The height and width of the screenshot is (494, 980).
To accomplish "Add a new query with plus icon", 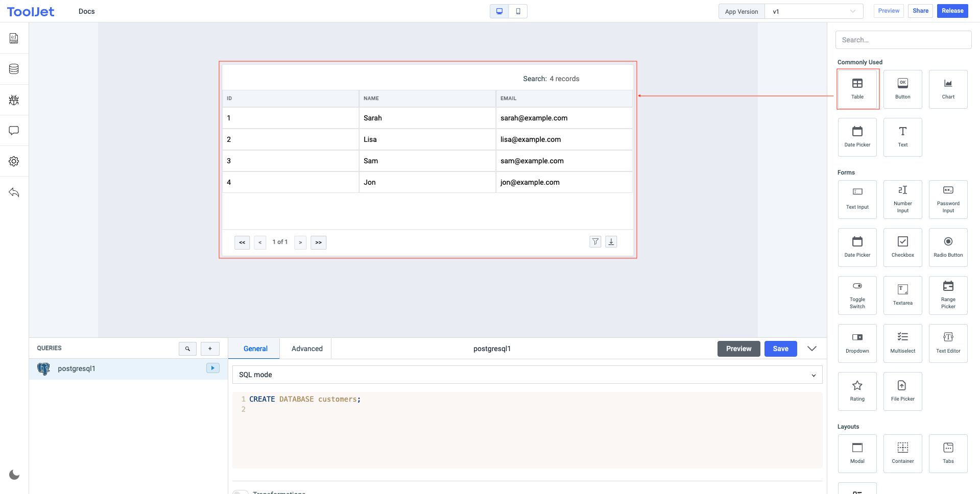I will [x=210, y=349].
